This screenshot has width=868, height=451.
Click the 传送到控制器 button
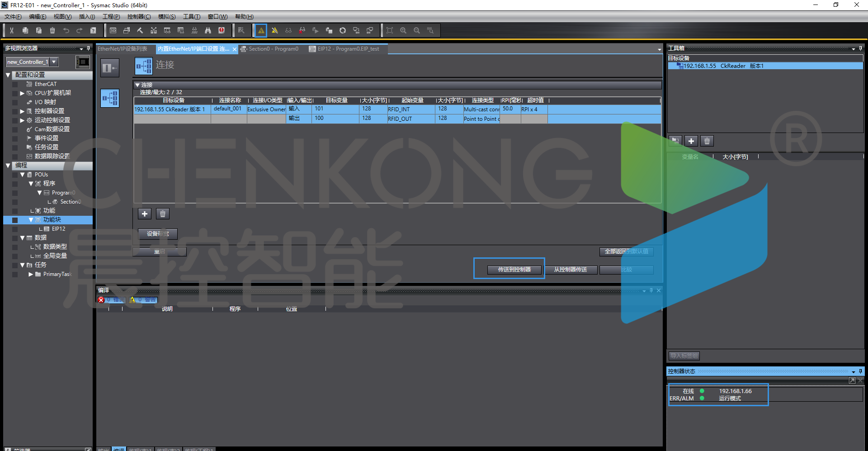click(x=514, y=270)
